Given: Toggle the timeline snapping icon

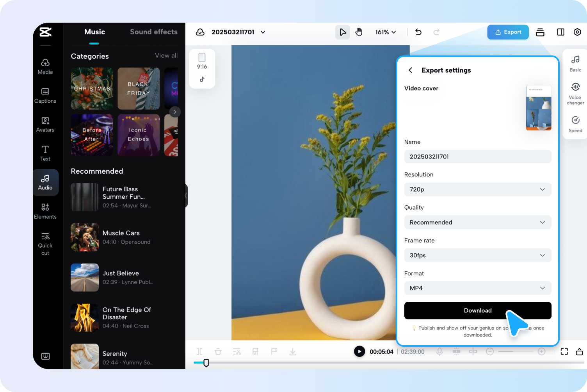Looking at the screenshot, I should tap(456, 351).
